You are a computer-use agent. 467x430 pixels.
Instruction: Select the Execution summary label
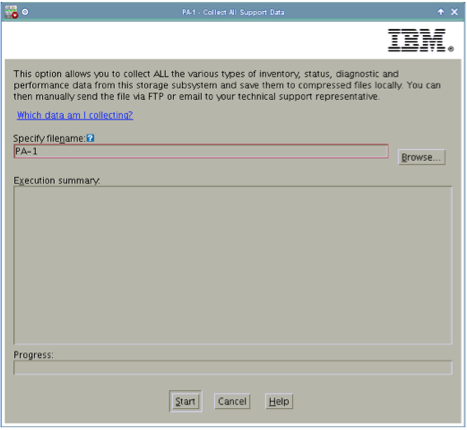click(x=57, y=181)
